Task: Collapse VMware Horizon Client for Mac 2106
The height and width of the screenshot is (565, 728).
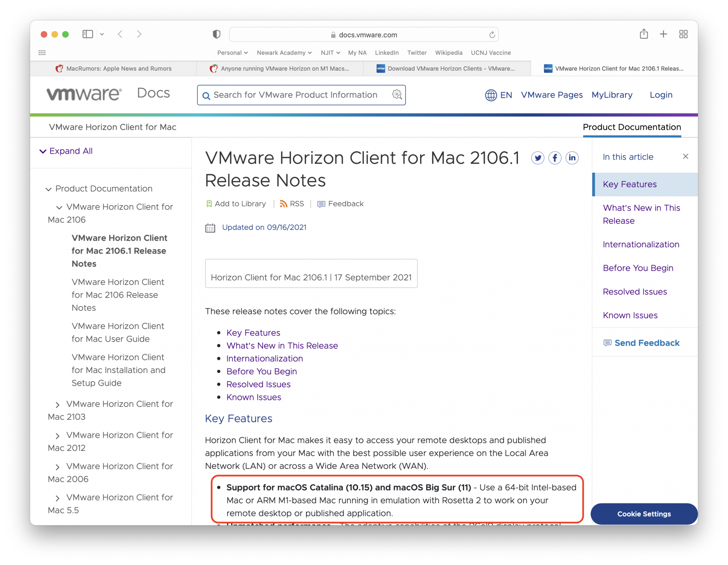Action: pyautogui.click(x=59, y=207)
